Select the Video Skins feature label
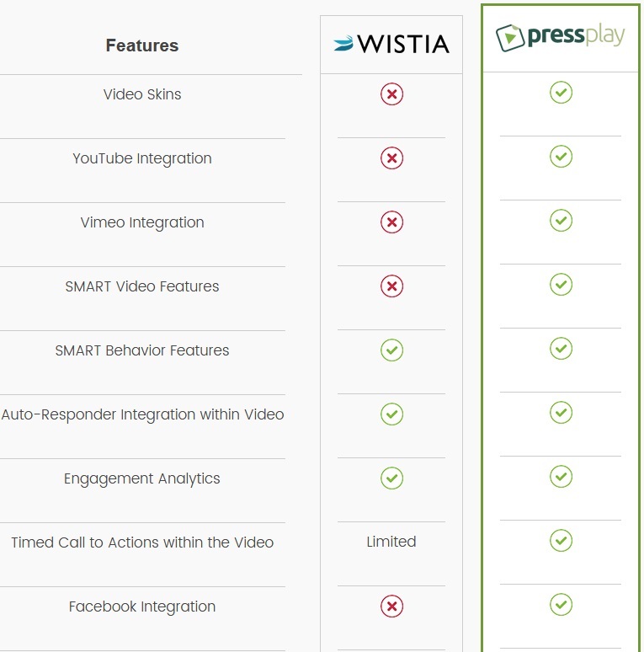 (x=142, y=94)
